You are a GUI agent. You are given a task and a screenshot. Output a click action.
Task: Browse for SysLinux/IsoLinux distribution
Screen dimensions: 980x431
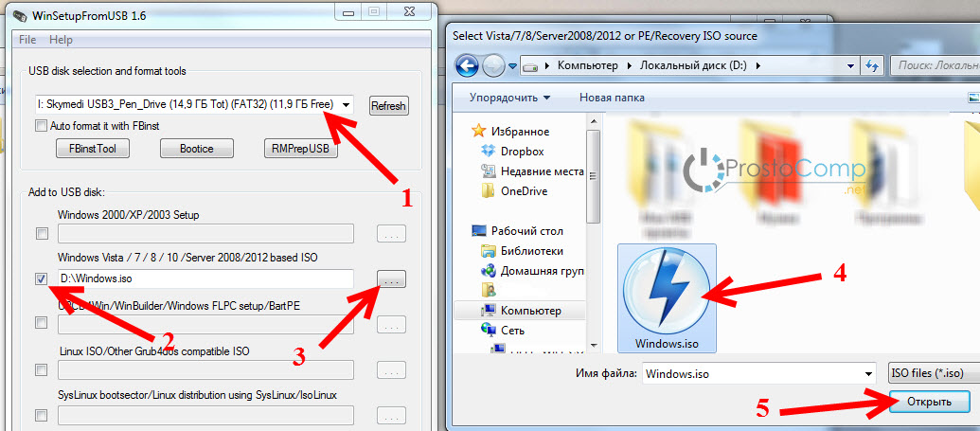click(x=391, y=415)
